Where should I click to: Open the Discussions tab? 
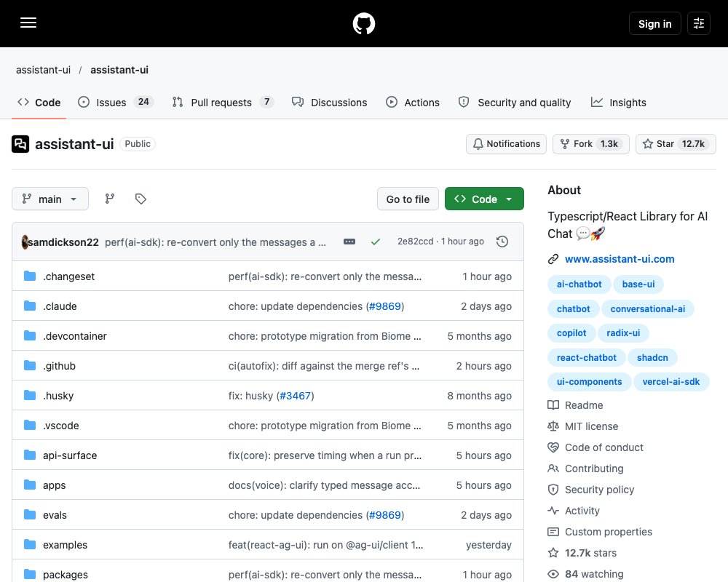[329, 103]
